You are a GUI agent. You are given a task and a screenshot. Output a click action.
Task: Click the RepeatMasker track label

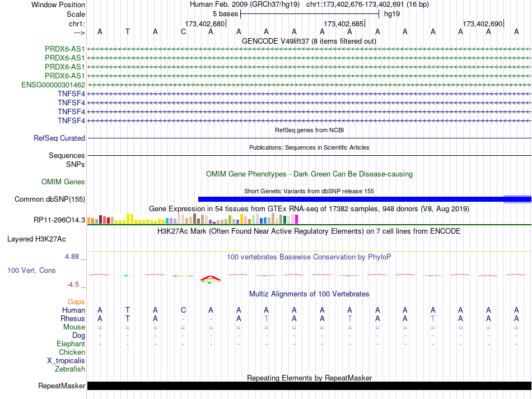(62, 386)
